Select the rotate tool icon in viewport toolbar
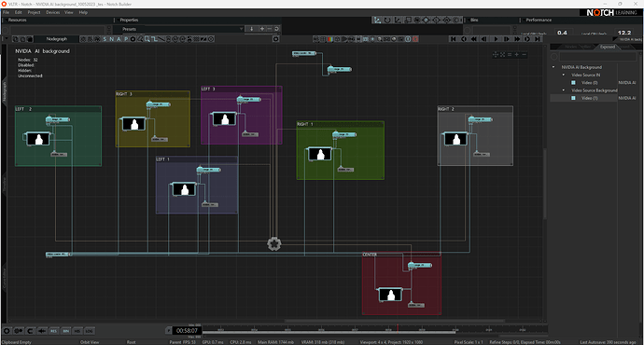Viewport: 644px width, 345px height. tap(387, 20)
